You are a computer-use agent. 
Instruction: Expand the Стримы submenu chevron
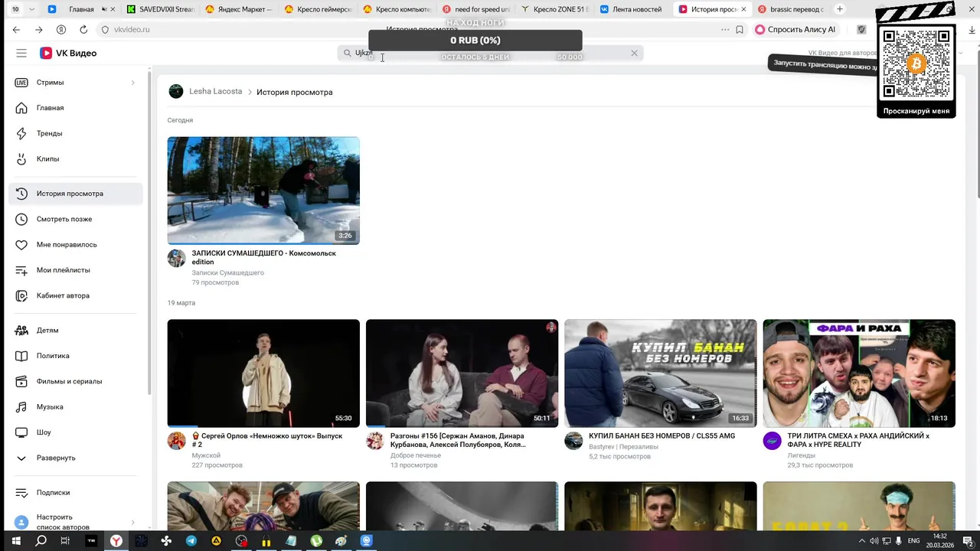pos(132,83)
